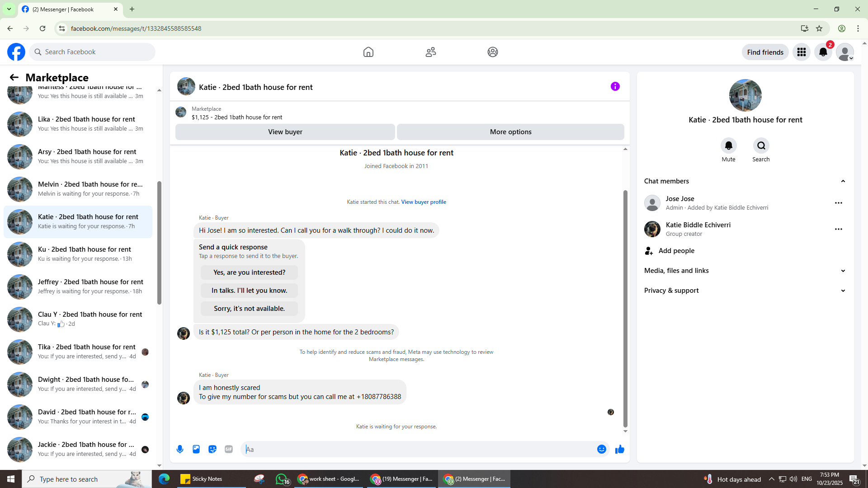Screen dimensions: 868x488
Task: Click the voice clip microphone icon
Action: [x=180, y=449]
